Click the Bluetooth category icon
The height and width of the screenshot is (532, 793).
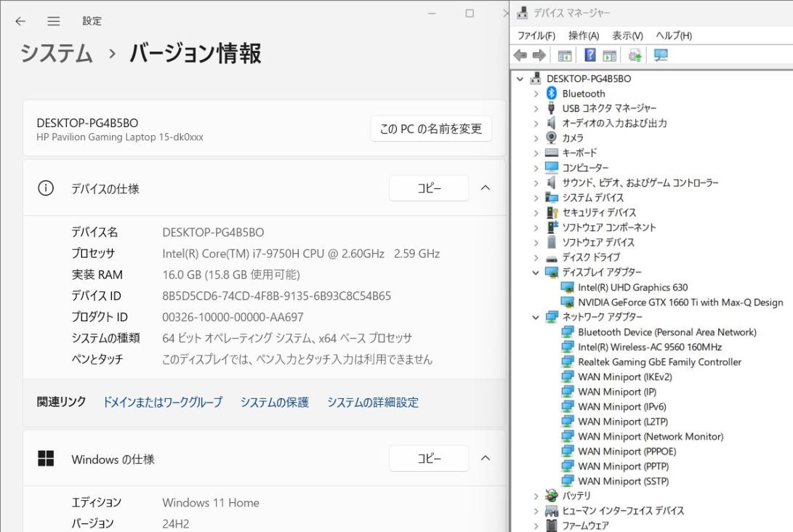tap(552, 93)
